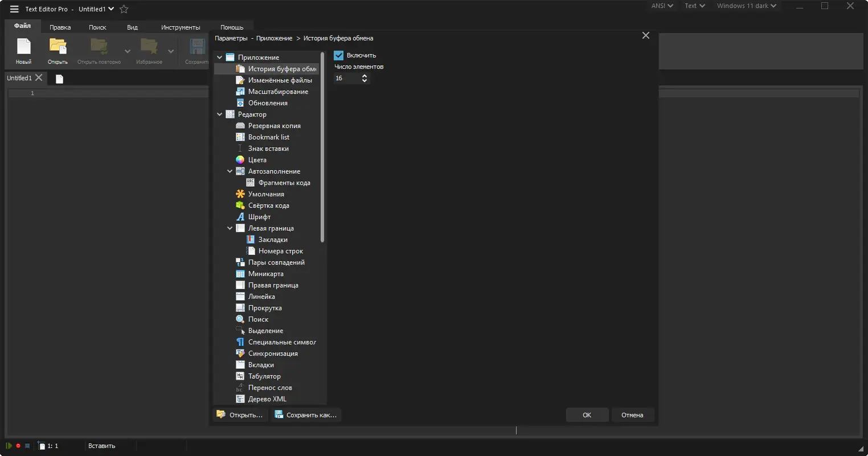Open the Избранное dropdown arrow
This screenshot has width=868, height=456.
(x=171, y=51)
